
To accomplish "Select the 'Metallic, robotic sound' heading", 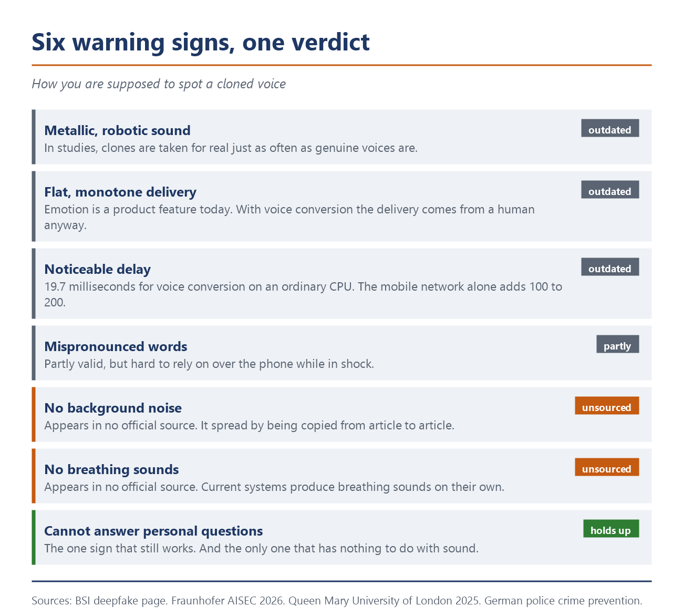I will click(x=117, y=130).
